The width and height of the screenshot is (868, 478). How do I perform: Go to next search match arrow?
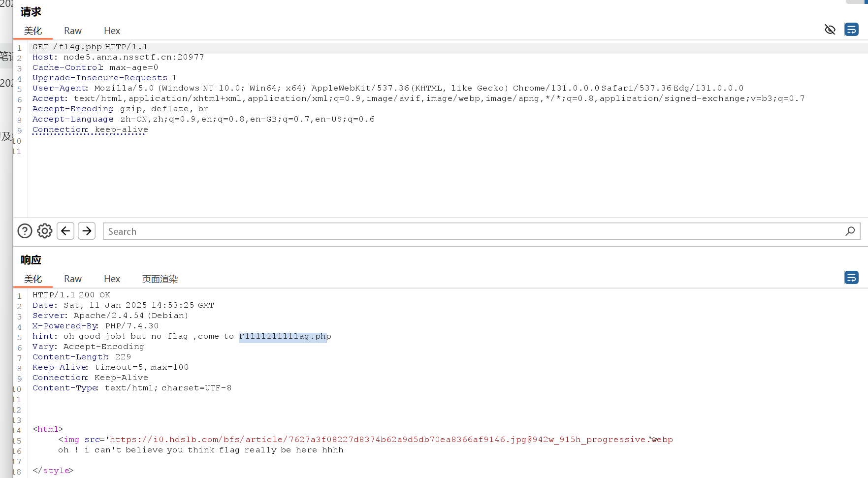coord(87,231)
